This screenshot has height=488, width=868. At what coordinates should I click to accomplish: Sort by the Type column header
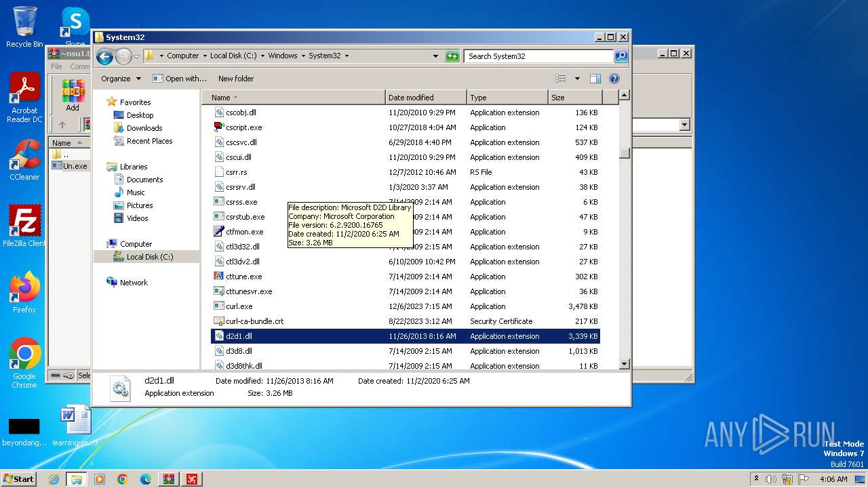pyautogui.click(x=507, y=98)
